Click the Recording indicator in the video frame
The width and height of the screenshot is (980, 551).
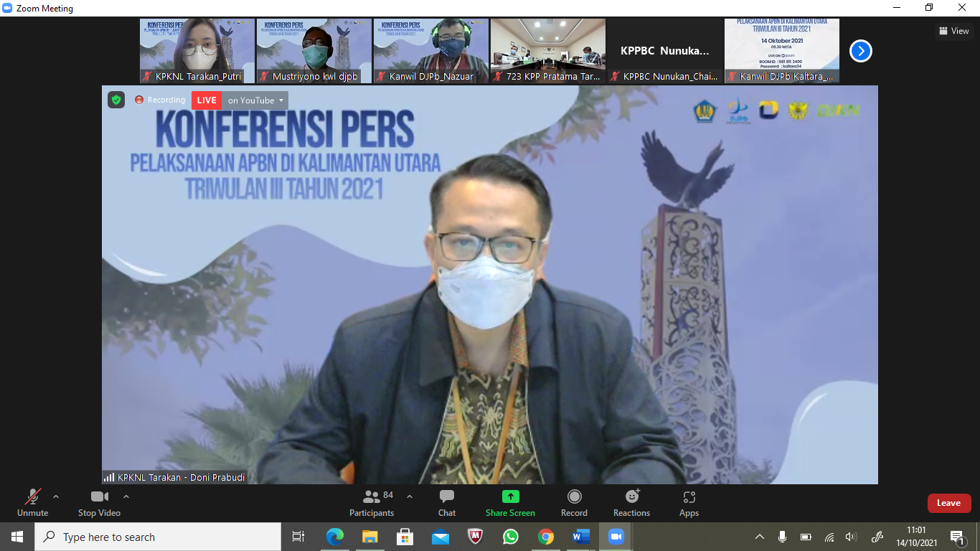(159, 100)
